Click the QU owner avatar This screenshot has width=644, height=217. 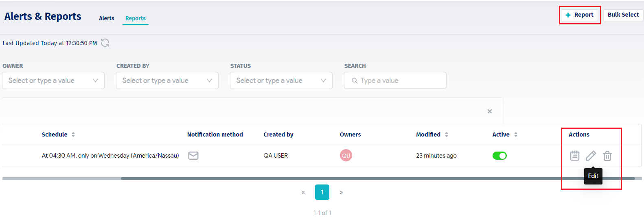tap(346, 155)
